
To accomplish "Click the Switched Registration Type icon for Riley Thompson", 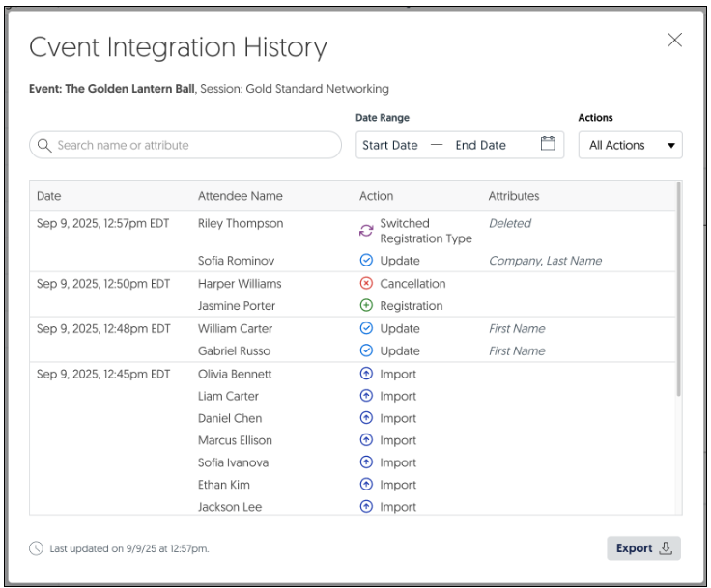I will pos(366,231).
